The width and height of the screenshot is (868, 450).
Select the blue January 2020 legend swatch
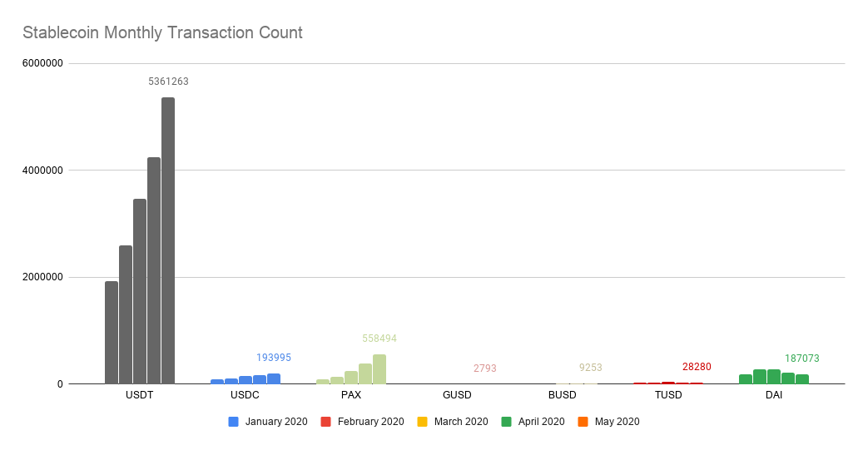point(234,422)
